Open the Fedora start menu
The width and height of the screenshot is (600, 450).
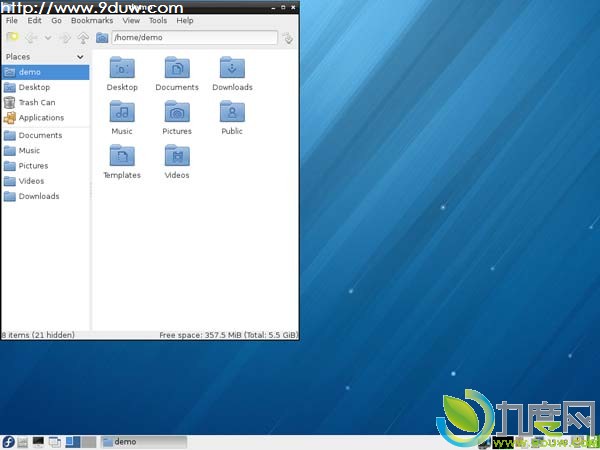[x=8, y=441]
